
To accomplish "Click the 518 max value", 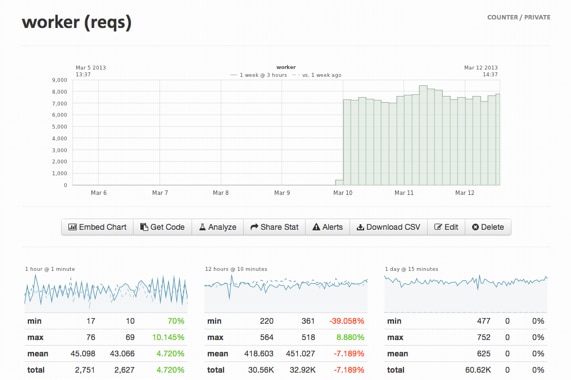I will coord(308,337).
